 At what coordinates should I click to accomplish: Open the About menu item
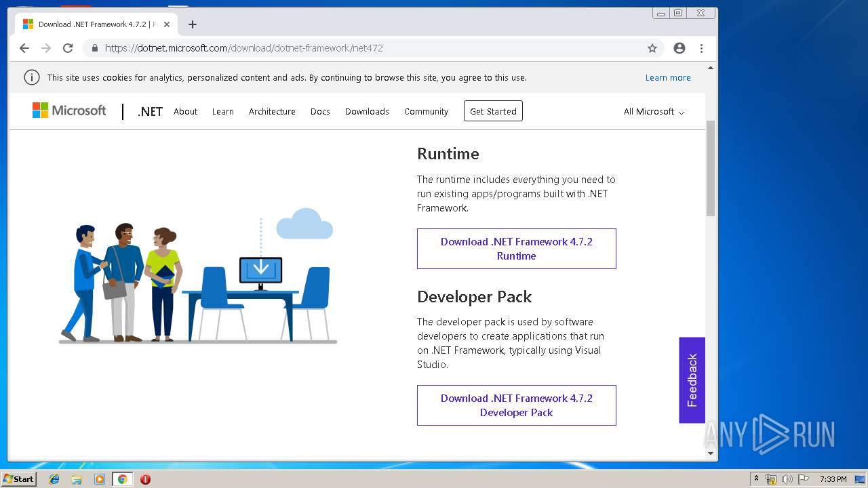(x=185, y=111)
